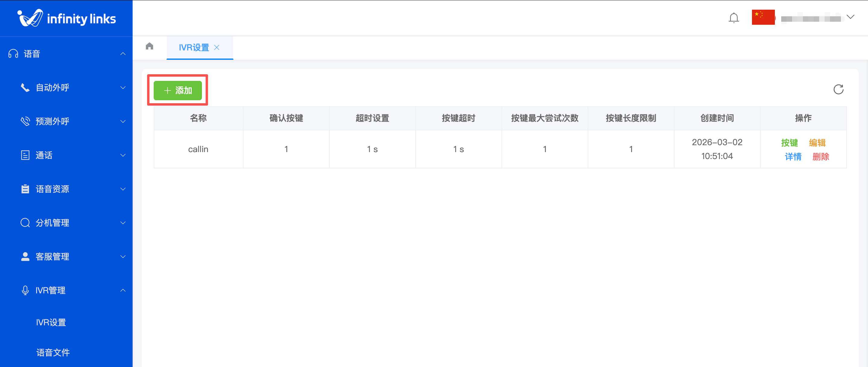Screen dimensions: 868x367
Task: Click the phone icon beside 自动外呼
Action: (25, 88)
